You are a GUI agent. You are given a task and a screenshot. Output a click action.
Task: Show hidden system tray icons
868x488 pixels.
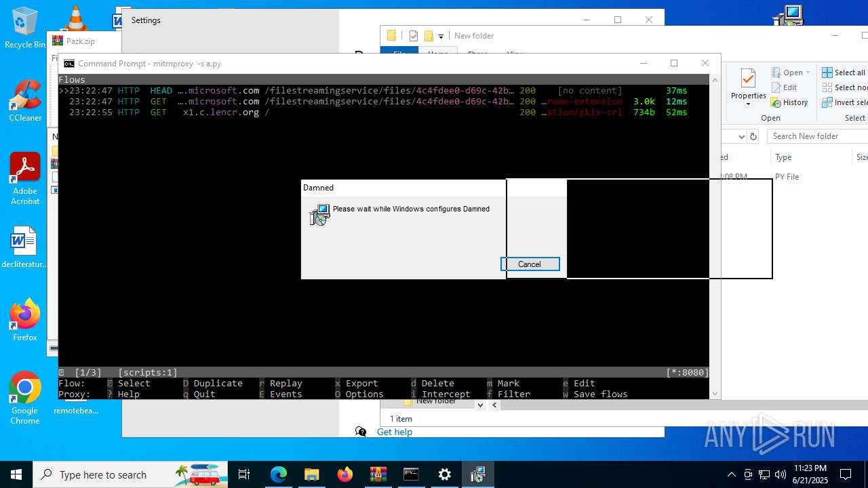(731, 474)
